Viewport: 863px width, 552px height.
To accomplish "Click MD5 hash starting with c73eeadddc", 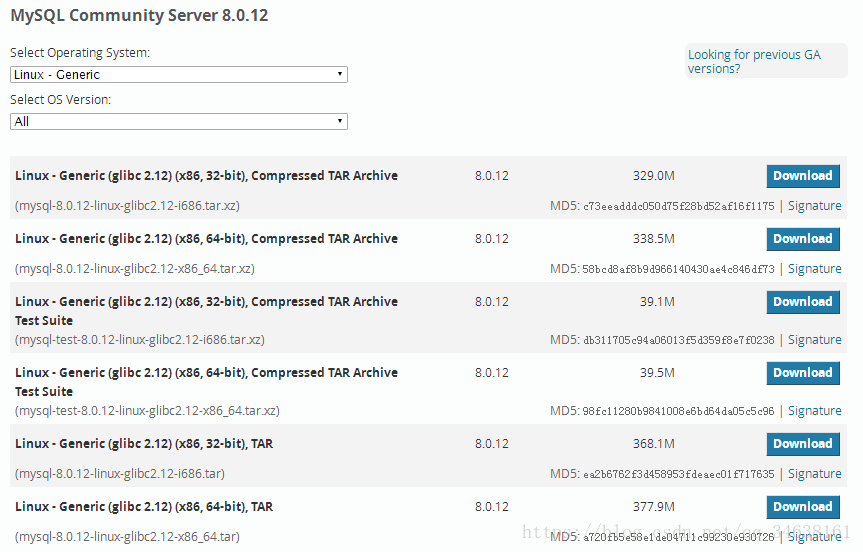I will 679,206.
